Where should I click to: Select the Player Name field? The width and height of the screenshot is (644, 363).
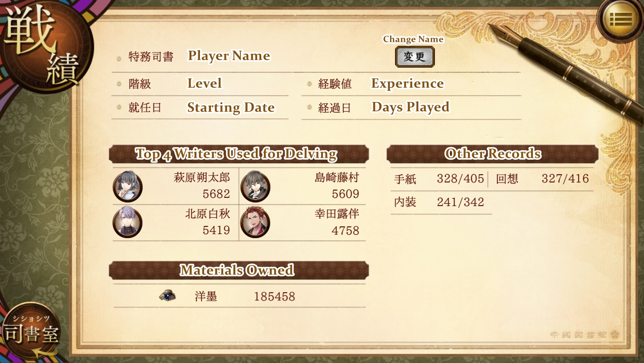pyautogui.click(x=229, y=56)
